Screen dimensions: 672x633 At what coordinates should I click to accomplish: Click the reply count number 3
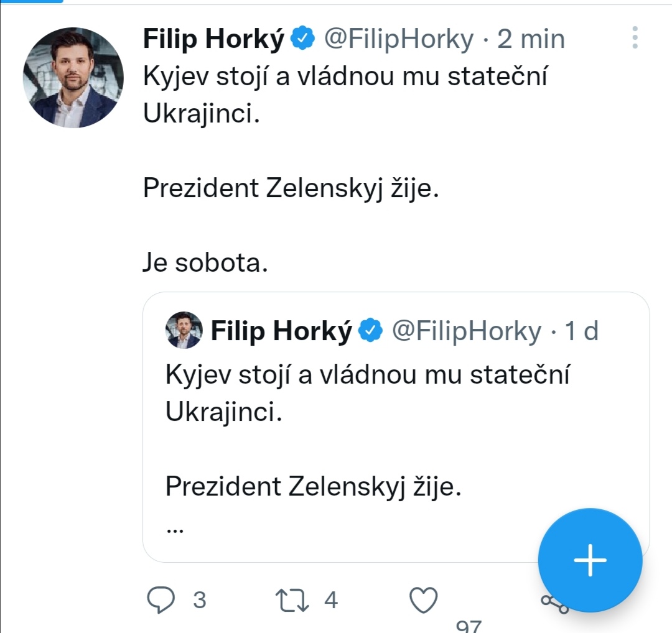199,600
